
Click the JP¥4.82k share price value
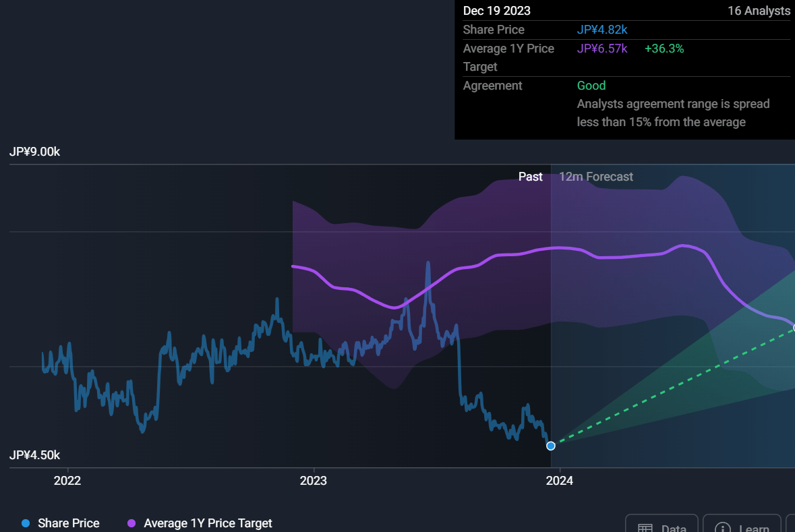[602, 30]
